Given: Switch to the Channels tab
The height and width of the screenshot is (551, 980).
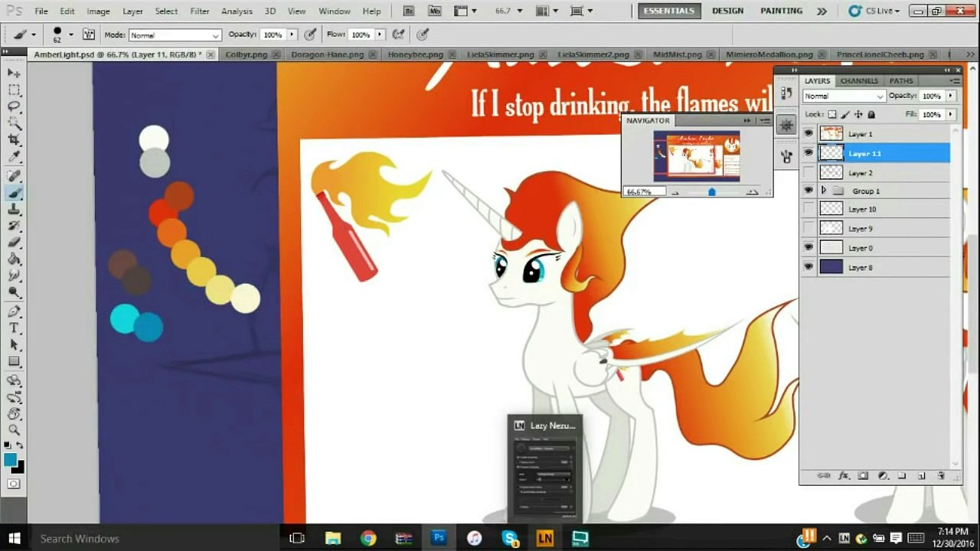Looking at the screenshot, I should [x=859, y=80].
